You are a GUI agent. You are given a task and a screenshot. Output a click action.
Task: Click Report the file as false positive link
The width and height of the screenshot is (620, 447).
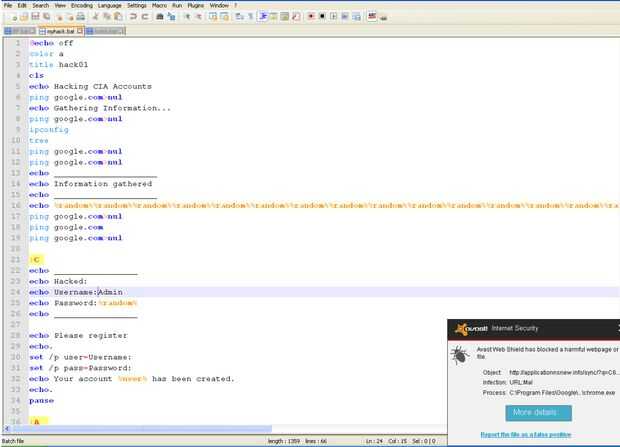click(525, 435)
